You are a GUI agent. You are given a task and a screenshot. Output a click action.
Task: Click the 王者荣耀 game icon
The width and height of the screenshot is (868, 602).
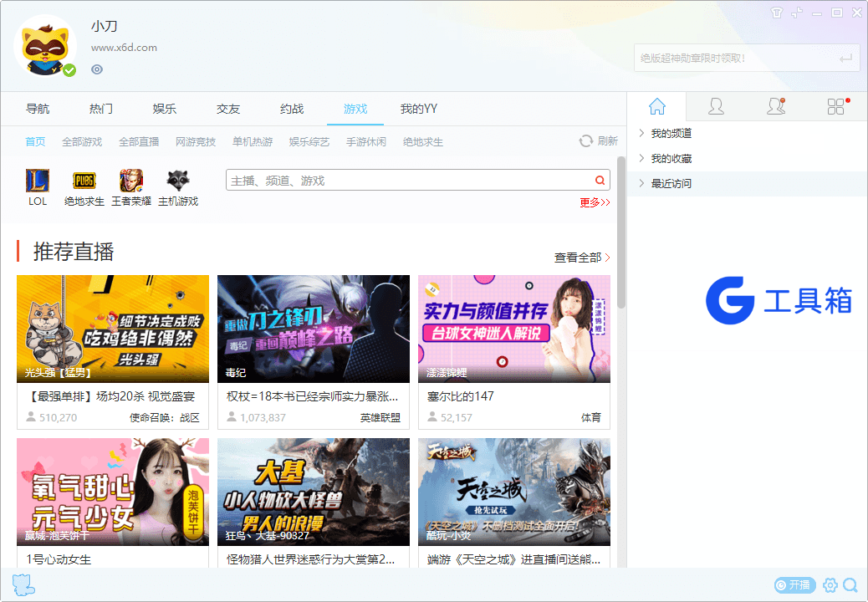131,181
